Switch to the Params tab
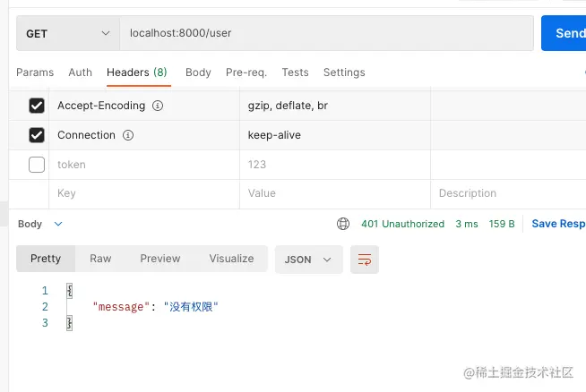Screen dimensions: 586x392 [35, 72]
